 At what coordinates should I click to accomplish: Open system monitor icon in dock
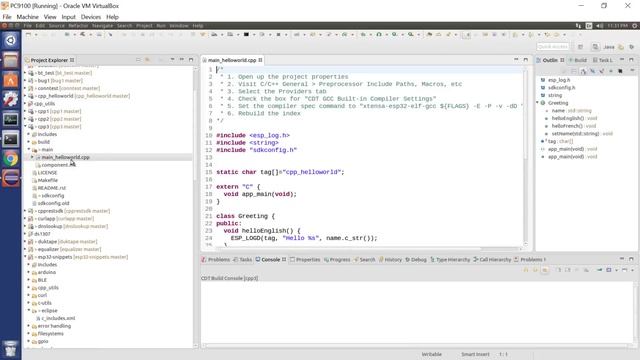11,119
